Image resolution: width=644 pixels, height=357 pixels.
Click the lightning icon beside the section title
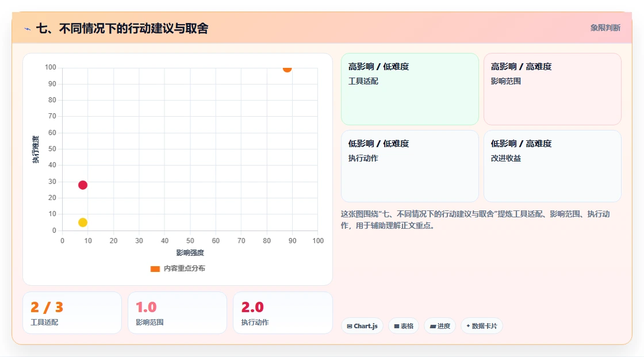(28, 29)
